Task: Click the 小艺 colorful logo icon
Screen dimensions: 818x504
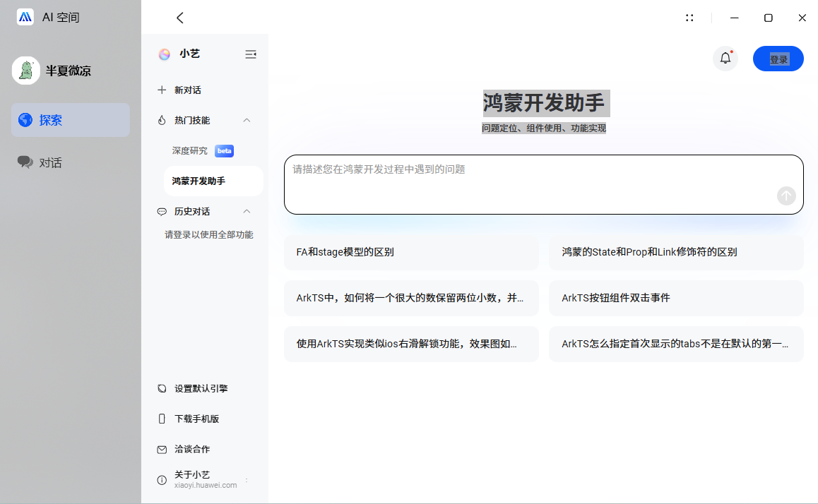Action: pyautogui.click(x=165, y=54)
